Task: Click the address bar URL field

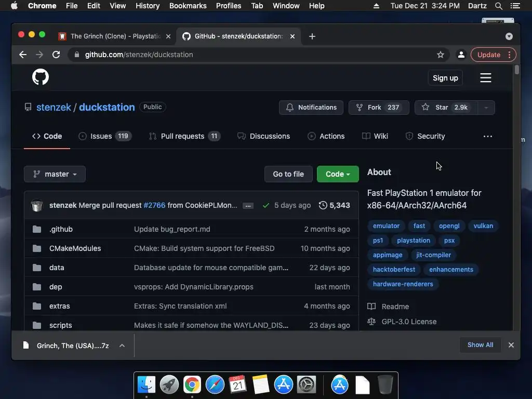Action: pyautogui.click(x=258, y=55)
